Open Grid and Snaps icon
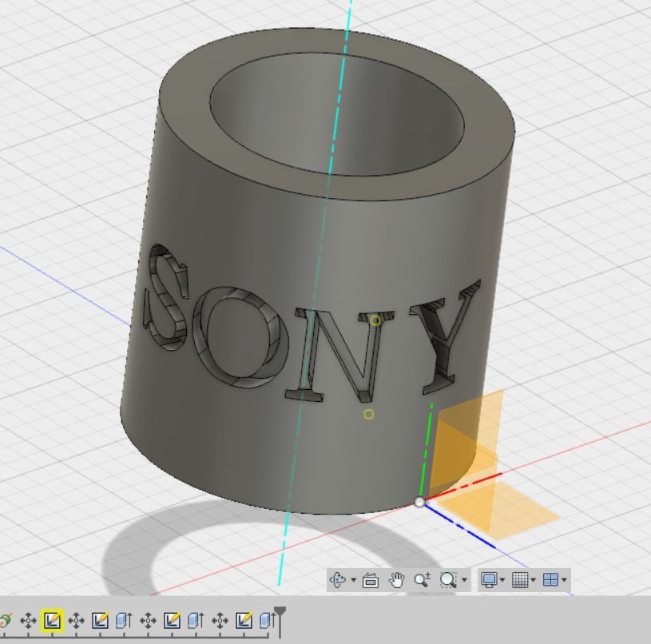 520,579
